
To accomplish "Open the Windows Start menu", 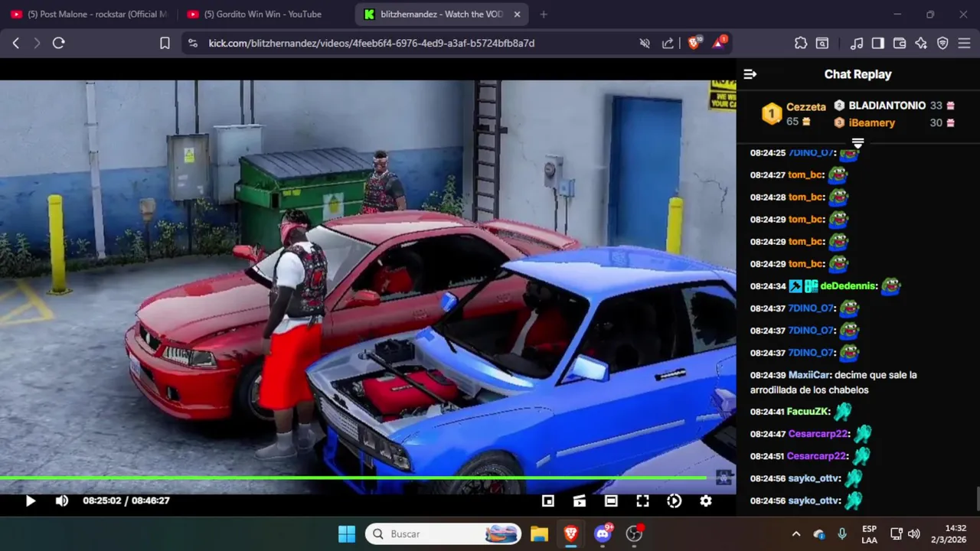I will pos(347,533).
